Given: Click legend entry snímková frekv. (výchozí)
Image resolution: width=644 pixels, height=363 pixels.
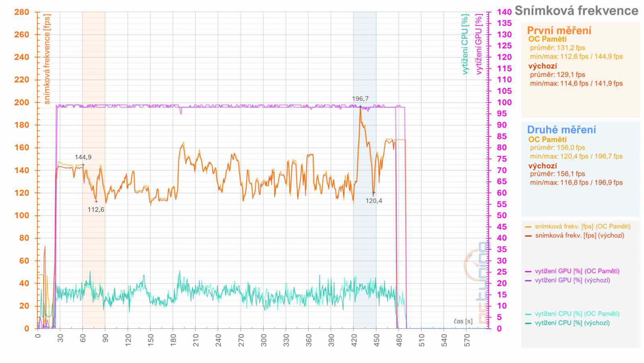Looking at the screenshot, I should (580, 235).
